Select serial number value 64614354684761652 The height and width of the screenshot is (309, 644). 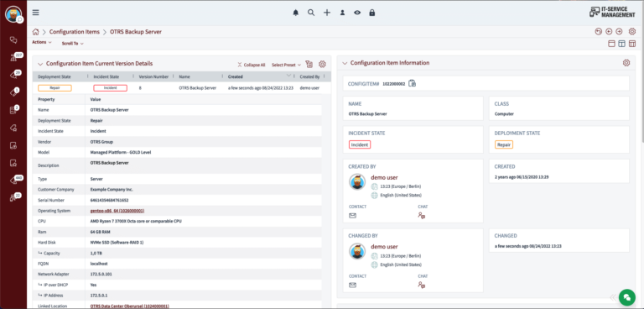109,200
